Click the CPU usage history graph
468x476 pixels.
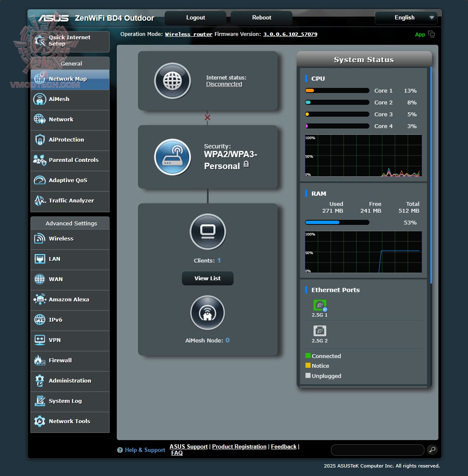click(363, 156)
